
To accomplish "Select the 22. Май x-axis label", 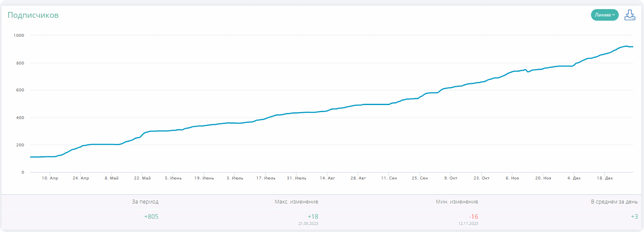I will click(142, 178).
